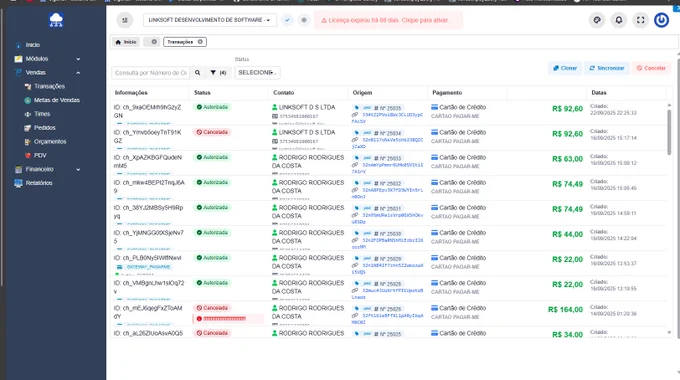Image resolution: width=680 pixels, height=380 pixels.
Task: Sort by Informações column header
Action: 131,93
